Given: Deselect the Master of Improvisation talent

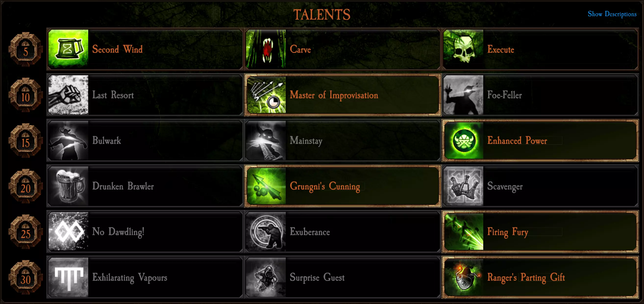Looking at the screenshot, I should click(343, 95).
